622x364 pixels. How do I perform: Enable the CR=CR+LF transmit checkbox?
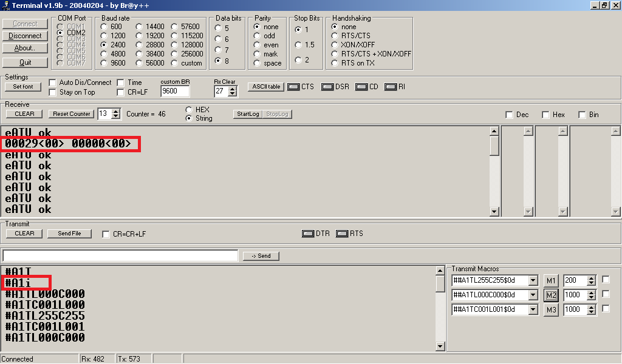pos(106,234)
